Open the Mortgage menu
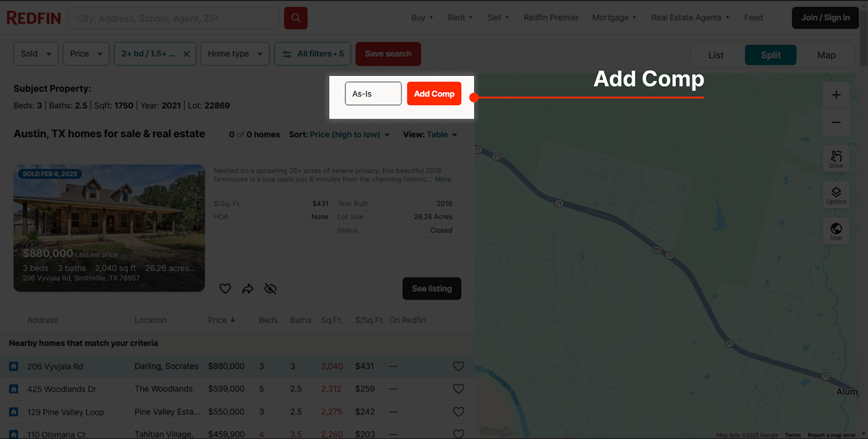Image resolution: width=868 pixels, height=439 pixels. pos(614,18)
